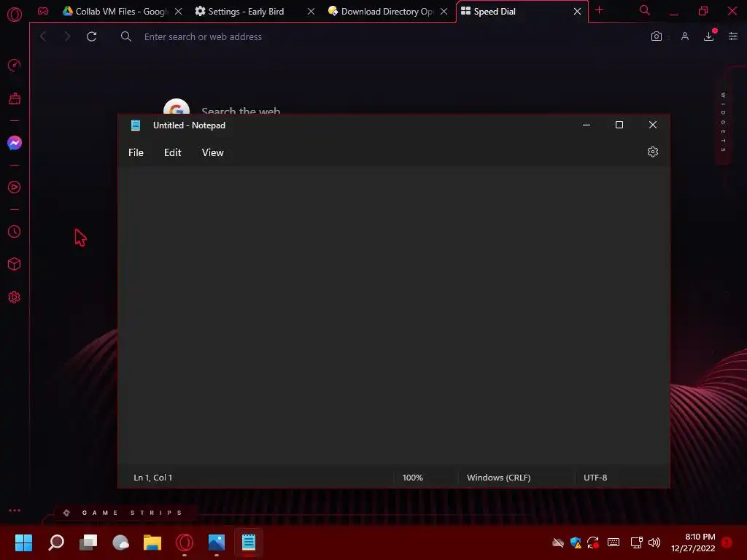747x560 pixels.
Task: Open GX Corner gamepad icon
Action: click(43, 11)
